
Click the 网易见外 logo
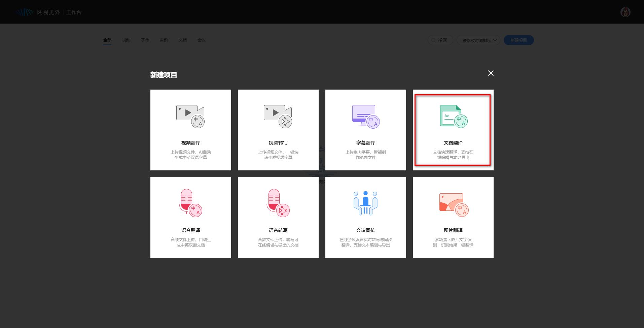pos(37,12)
